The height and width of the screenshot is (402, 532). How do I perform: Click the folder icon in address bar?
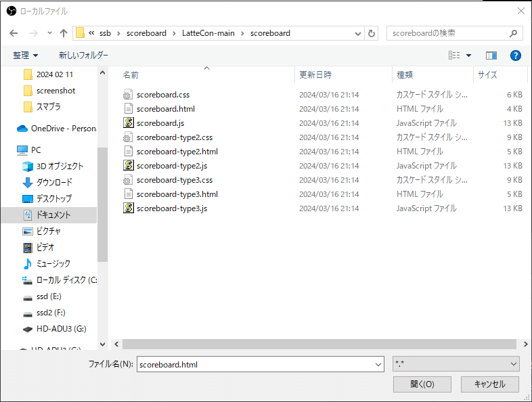tap(80, 33)
